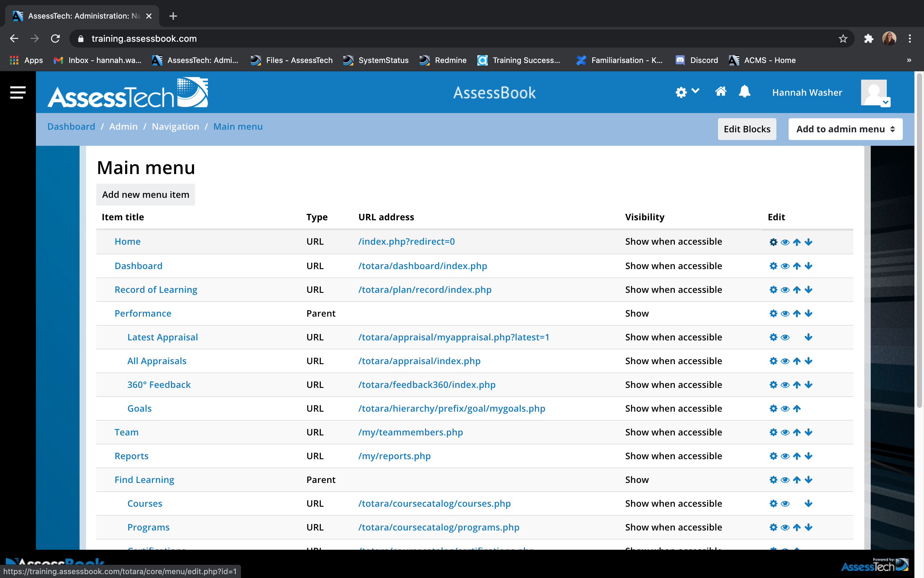Open settings gear for Home row

(x=773, y=242)
